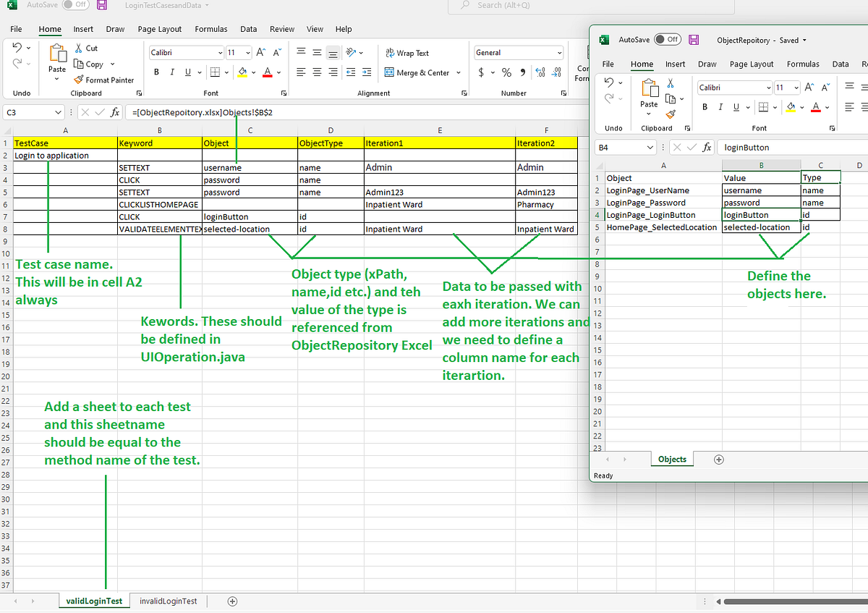Image resolution: width=868 pixels, height=613 pixels.
Task: Toggle Bold formatting in ObjectRepository window
Action: [705, 106]
